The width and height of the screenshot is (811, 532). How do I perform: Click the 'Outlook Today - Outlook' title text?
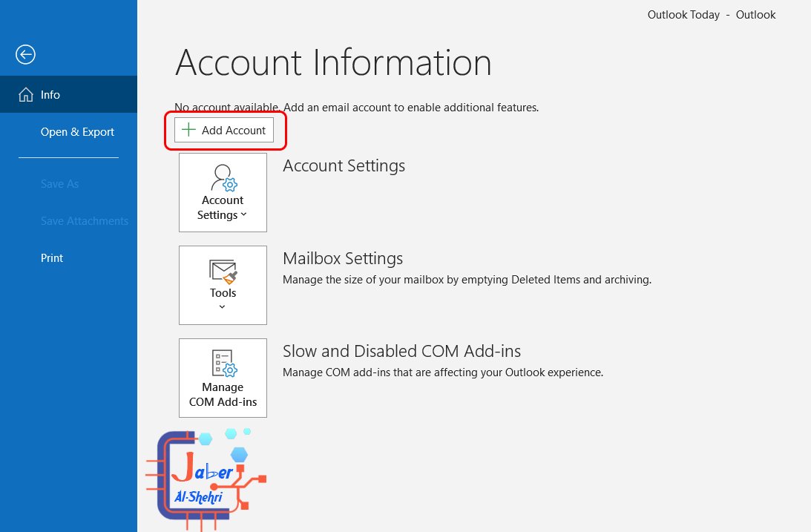[712, 15]
